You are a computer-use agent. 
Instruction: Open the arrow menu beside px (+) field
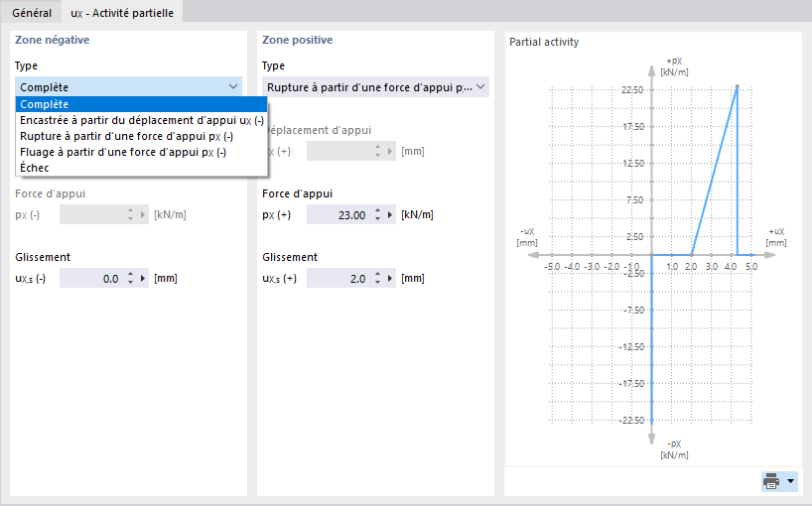[x=390, y=214]
